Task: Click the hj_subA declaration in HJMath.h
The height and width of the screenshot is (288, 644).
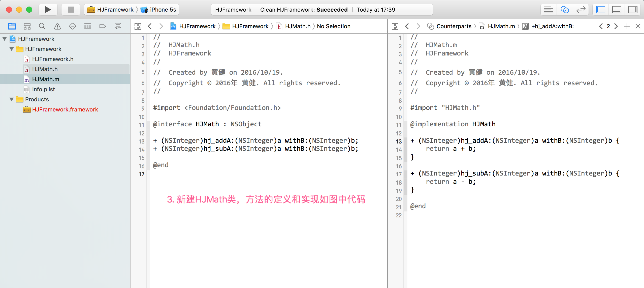Action: pos(255,149)
